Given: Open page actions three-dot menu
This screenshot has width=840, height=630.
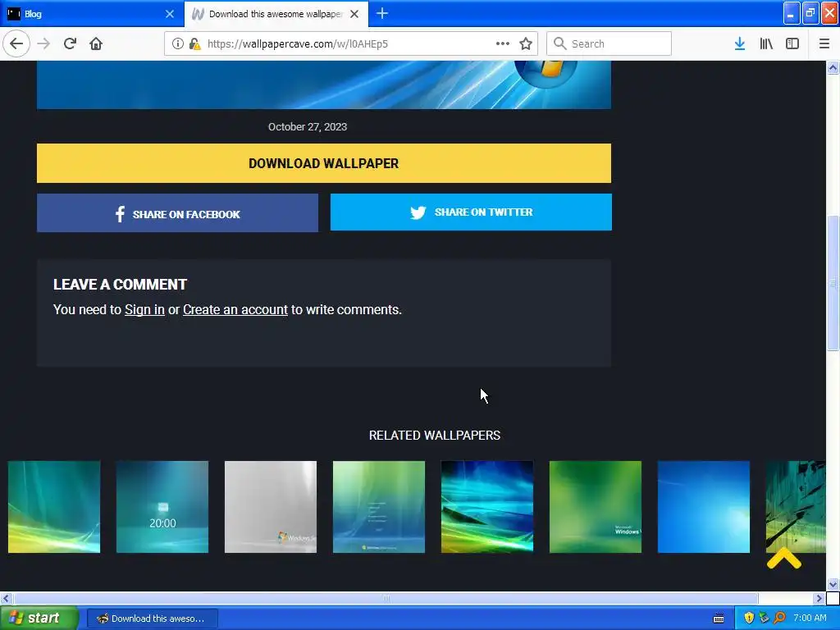Looking at the screenshot, I should pos(503,43).
